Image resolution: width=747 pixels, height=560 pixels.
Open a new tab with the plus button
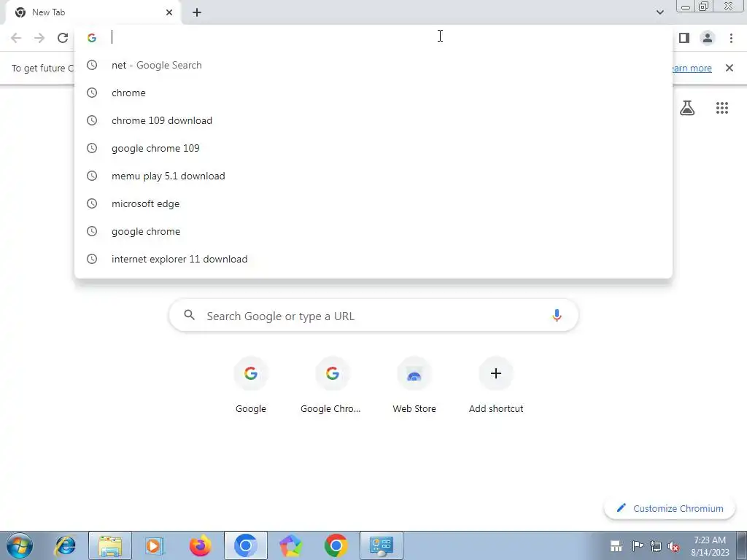click(x=197, y=12)
